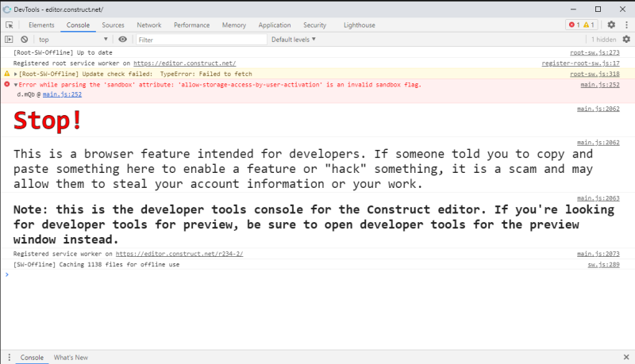Viewport: 635px width, 364px height.
Task: Activate the inspect element picker icon
Action: [x=10, y=25]
